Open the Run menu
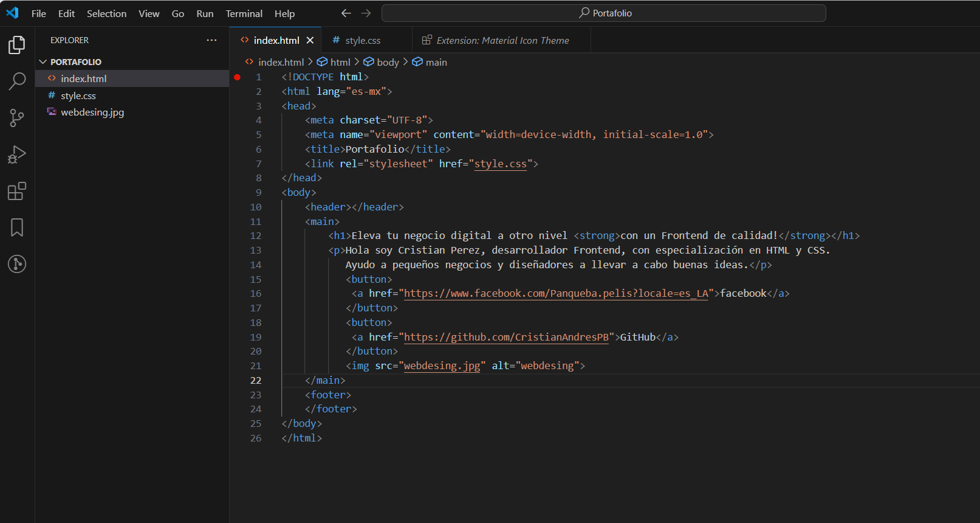This screenshot has height=523, width=980. 205,13
